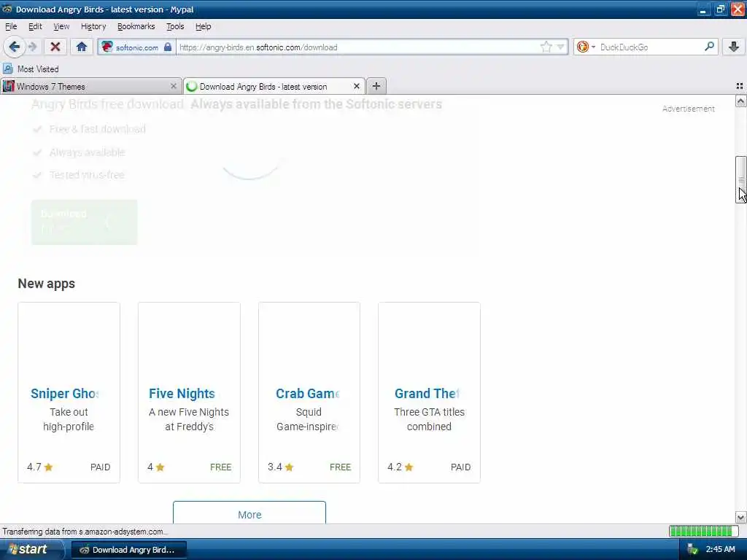Click 'A new Five Nights at Freddy's' text
This screenshot has width=747, height=560.
tap(189, 419)
